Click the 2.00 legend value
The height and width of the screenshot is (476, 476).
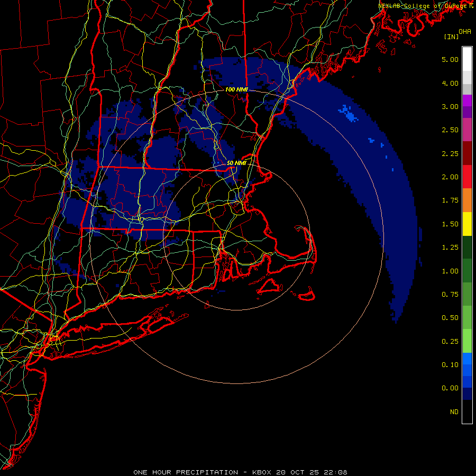click(450, 177)
